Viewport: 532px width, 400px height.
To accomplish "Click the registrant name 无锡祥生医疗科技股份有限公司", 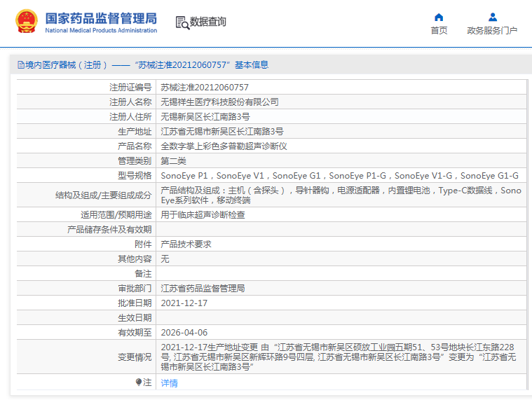I will [219, 102].
